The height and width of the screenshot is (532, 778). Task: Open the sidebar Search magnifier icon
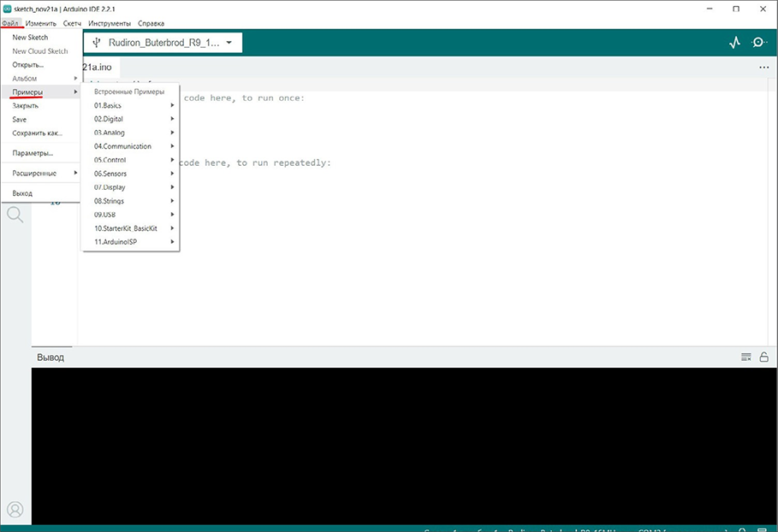[x=15, y=215]
